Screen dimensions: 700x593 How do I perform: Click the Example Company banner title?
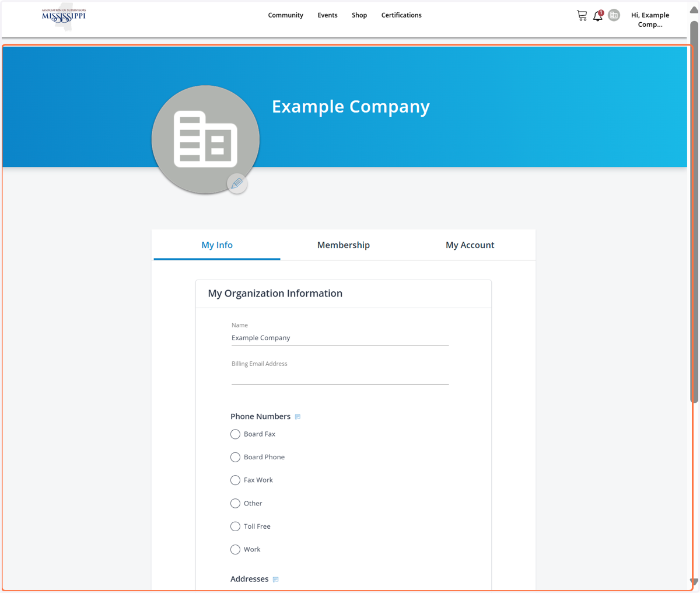click(x=351, y=107)
